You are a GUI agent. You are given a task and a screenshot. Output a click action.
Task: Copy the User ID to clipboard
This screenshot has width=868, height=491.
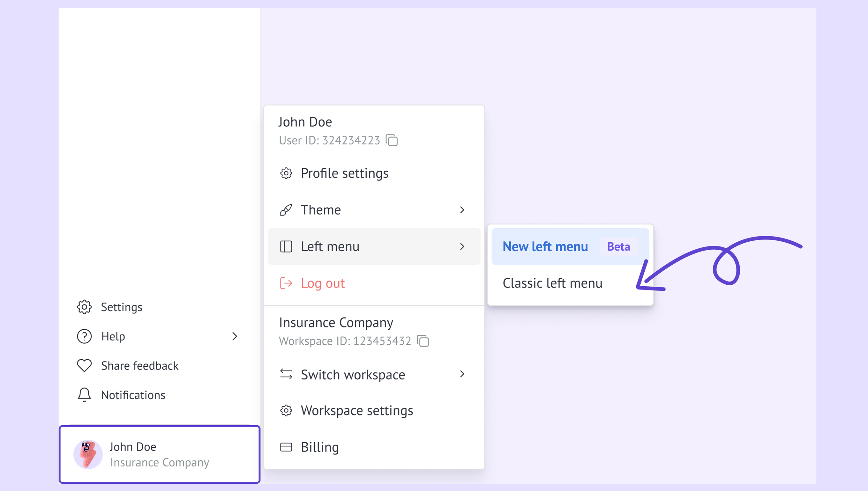pyautogui.click(x=392, y=140)
